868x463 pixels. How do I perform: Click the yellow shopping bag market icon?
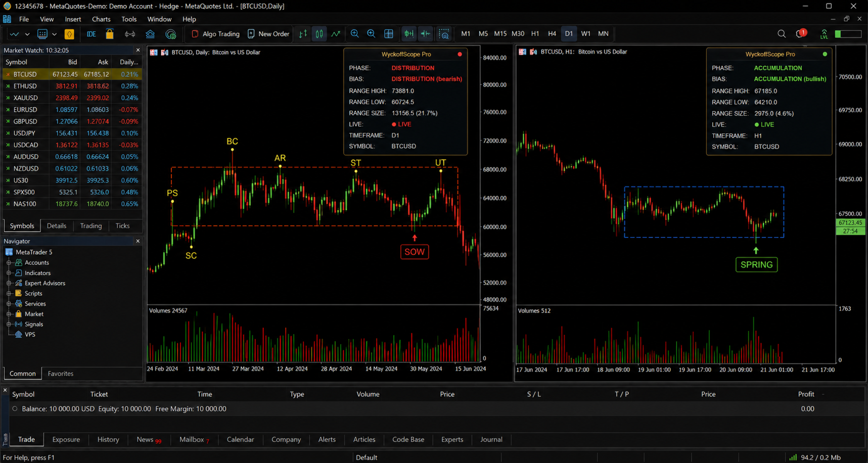pyautogui.click(x=110, y=34)
